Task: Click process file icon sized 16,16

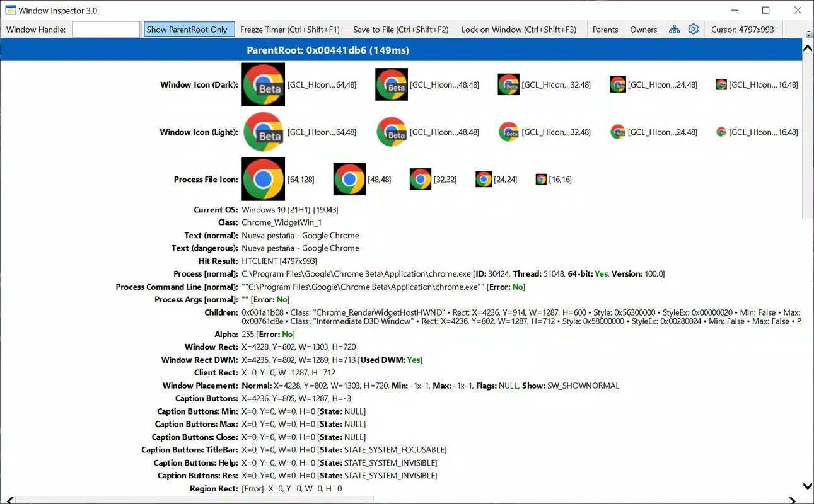Action: (x=541, y=179)
